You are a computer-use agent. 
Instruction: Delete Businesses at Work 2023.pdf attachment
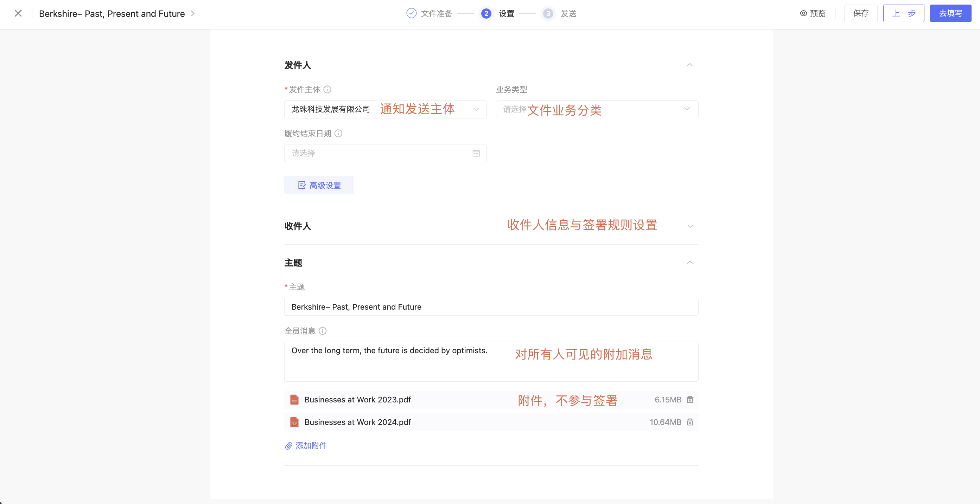(690, 400)
